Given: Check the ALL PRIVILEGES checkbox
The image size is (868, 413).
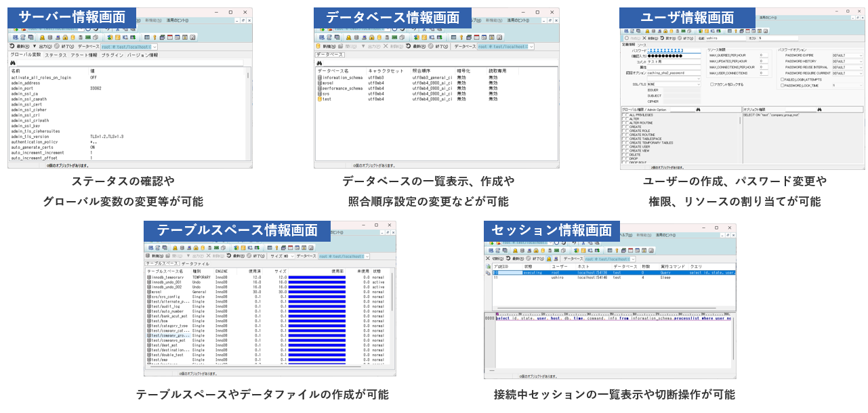Looking at the screenshot, I should point(626,114).
